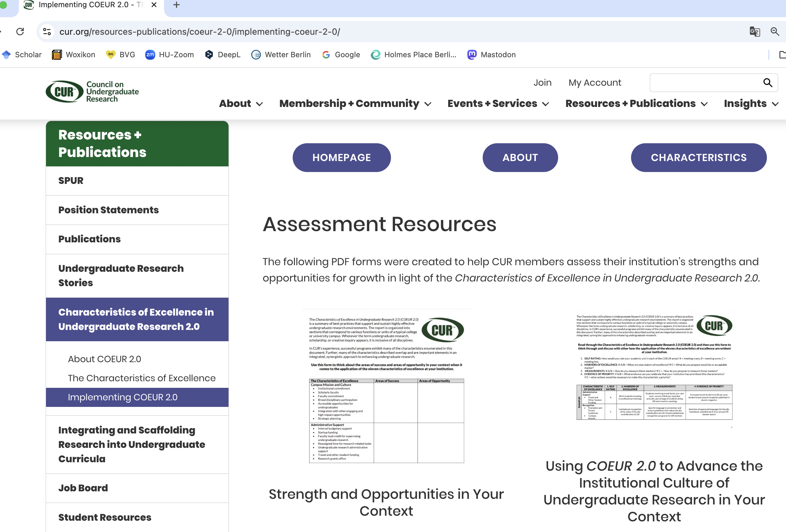786x532 pixels.
Task: Select Implementing COEUR 2.0 in sidebar
Action: click(x=137, y=397)
